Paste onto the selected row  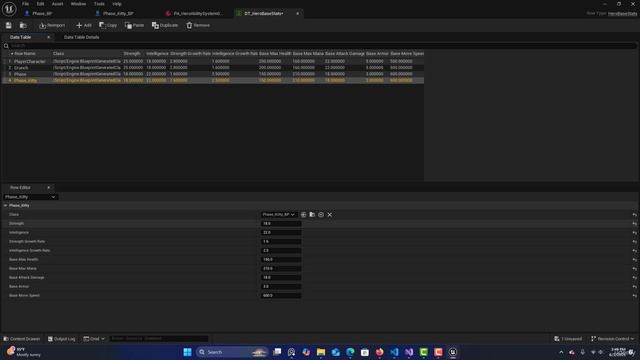[x=134, y=25]
